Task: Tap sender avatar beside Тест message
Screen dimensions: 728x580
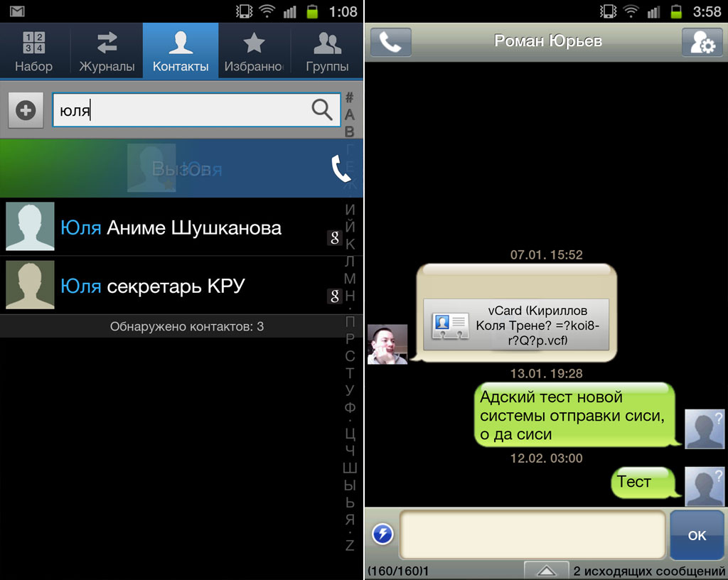Action: coord(705,486)
